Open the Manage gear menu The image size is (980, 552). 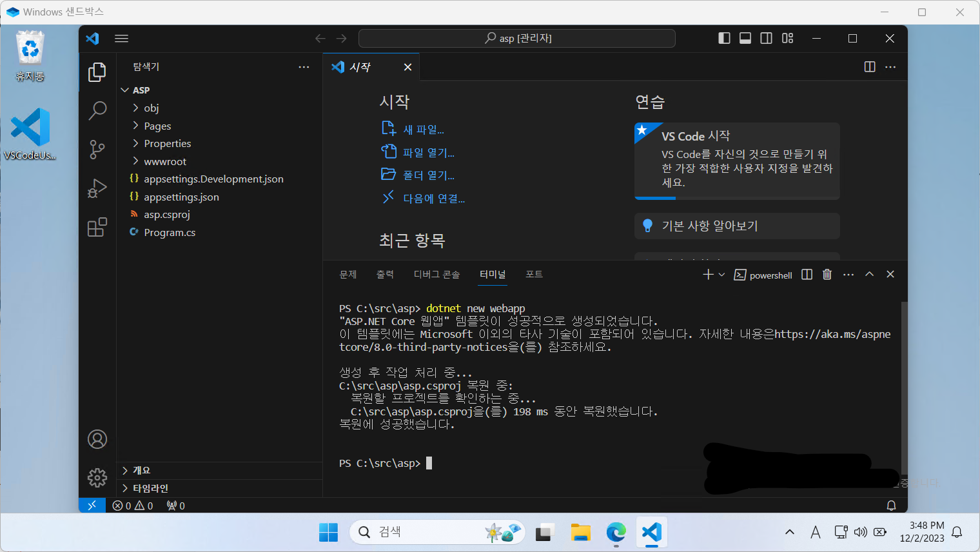coord(97,478)
